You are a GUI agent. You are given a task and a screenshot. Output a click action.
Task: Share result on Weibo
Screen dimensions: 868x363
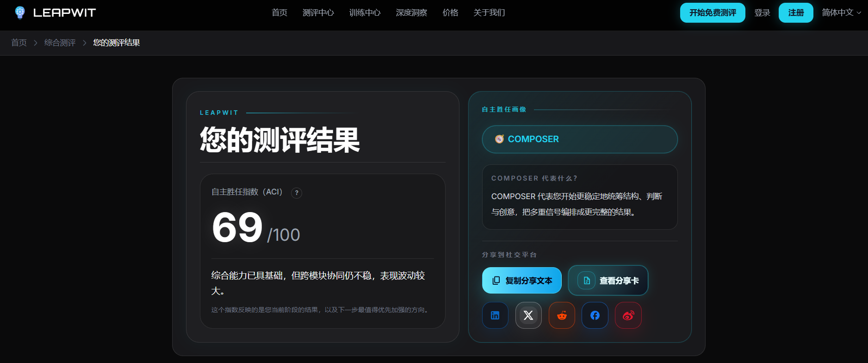pyautogui.click(x=628, y=315)
